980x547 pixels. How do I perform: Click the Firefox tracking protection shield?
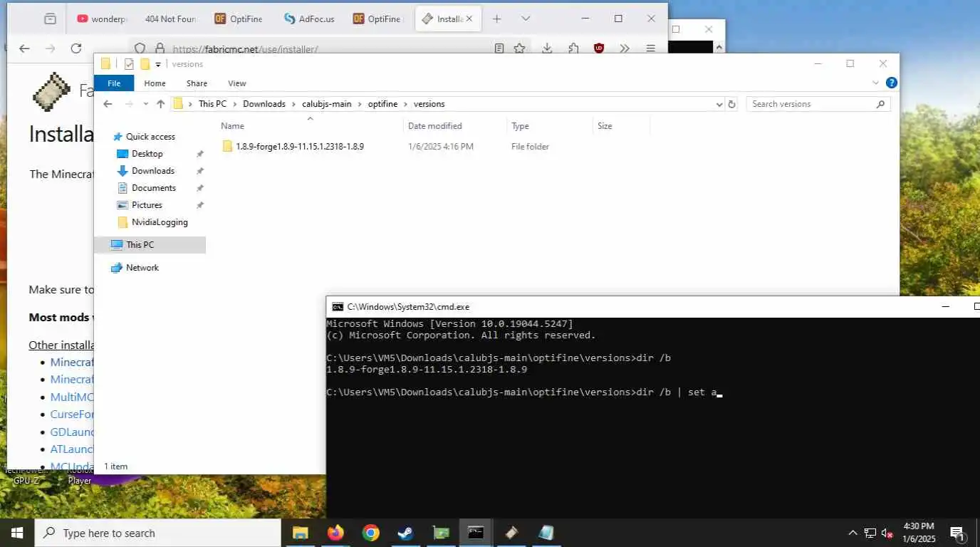[x=140, y=49]
